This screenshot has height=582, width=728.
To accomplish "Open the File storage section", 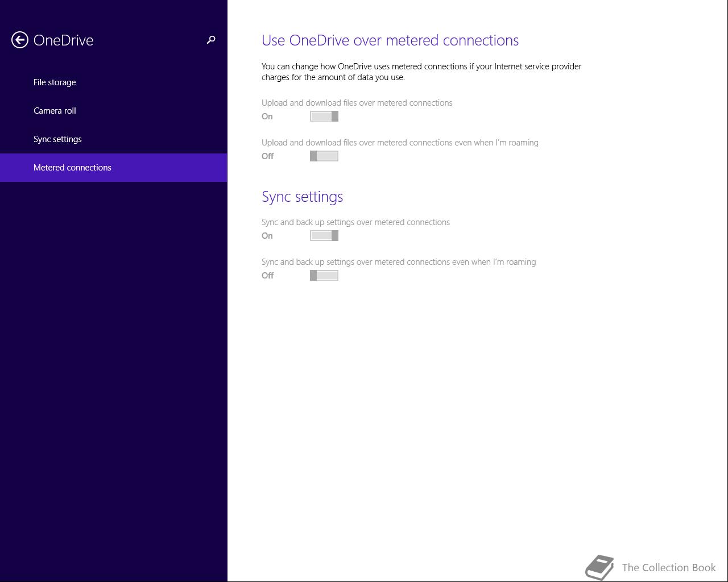I will 114,82.
